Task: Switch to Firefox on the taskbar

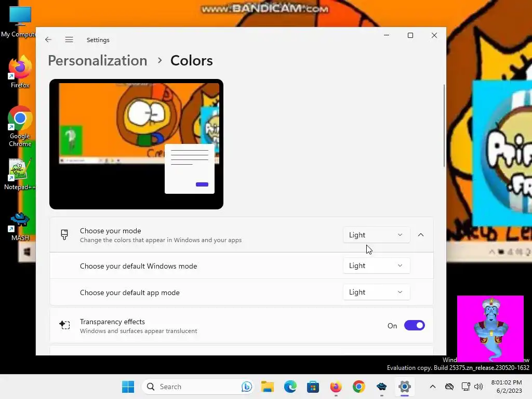Action: tap(336, 387)
